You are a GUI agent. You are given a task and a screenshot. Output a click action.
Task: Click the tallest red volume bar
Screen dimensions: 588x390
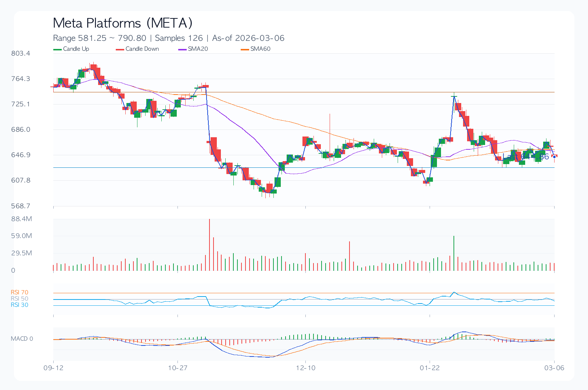pyautogui.click(x=209, y=245)
